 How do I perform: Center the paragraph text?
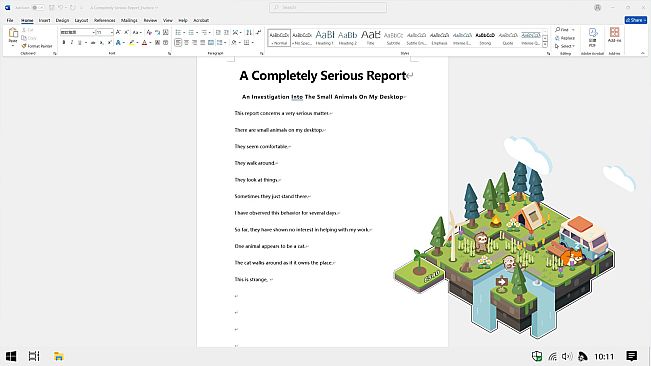(x=186, y=42)
